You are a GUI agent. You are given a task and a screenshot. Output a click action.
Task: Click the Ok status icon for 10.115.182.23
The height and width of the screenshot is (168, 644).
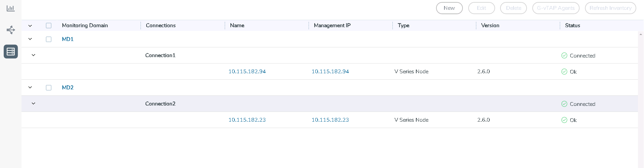coord(564,120)
